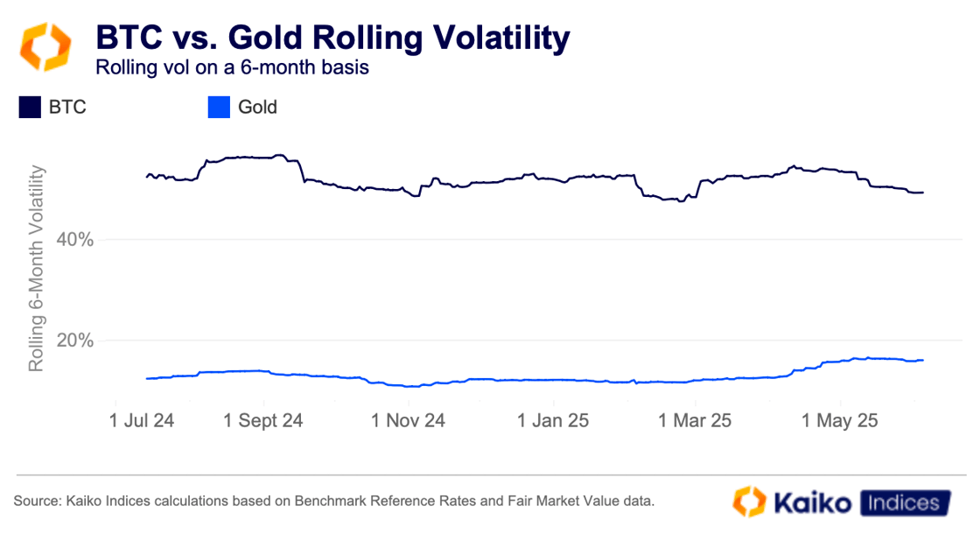The width and height of the screenshot is (980, 534).
Task: Pick the 1 Nov 24 date label
Action: click(x=408, y=420)
